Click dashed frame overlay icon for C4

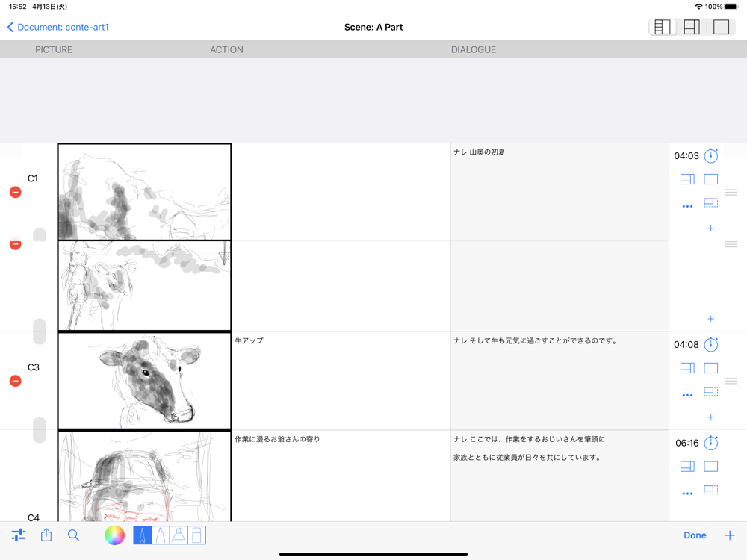[x=711, y=490]
